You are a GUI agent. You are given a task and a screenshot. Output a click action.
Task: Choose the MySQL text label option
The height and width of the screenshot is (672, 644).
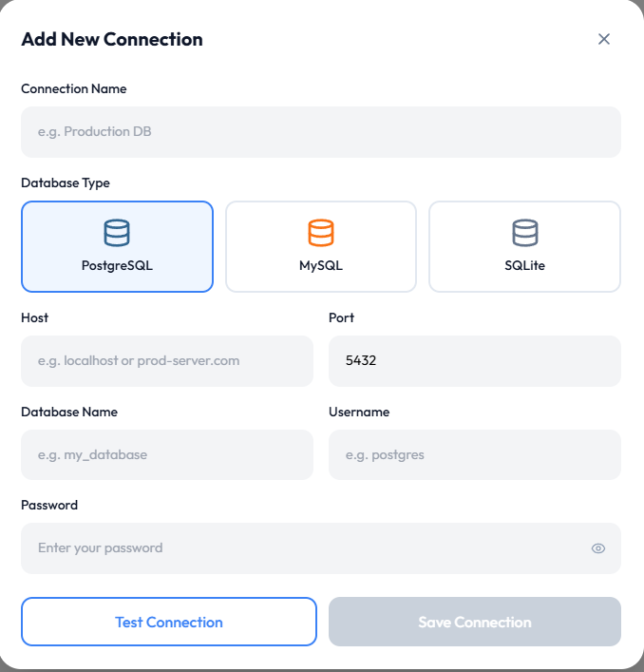(x=321, y=266)
